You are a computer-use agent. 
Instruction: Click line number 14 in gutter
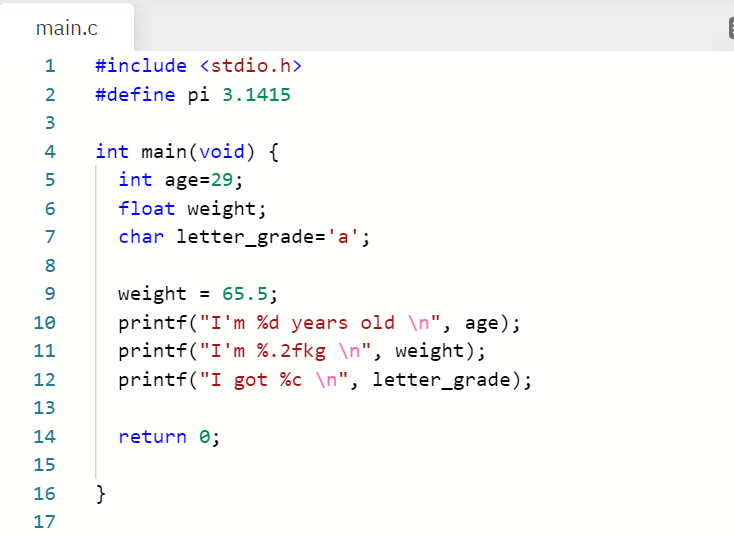(x=44, y=437)
